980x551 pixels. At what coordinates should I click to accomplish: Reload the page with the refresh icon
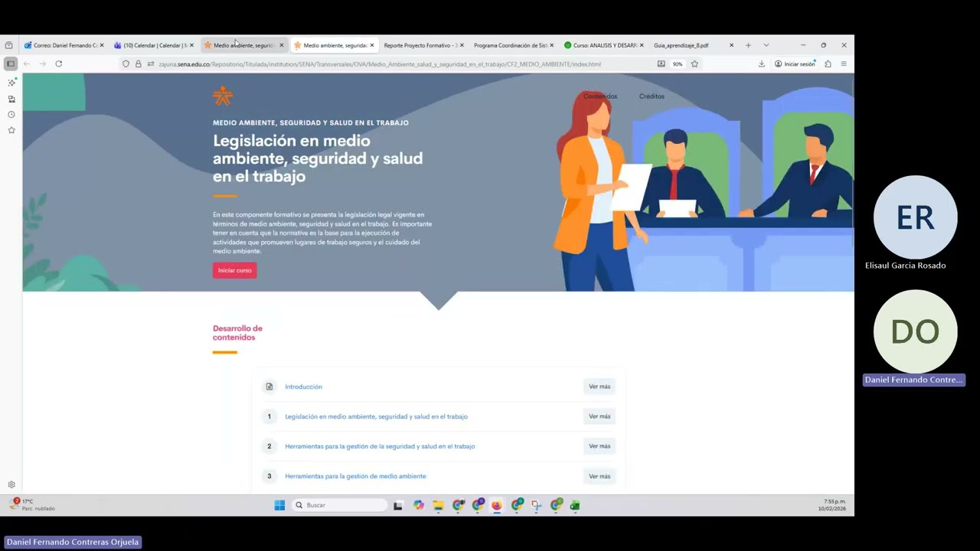[x=58, y=64]
